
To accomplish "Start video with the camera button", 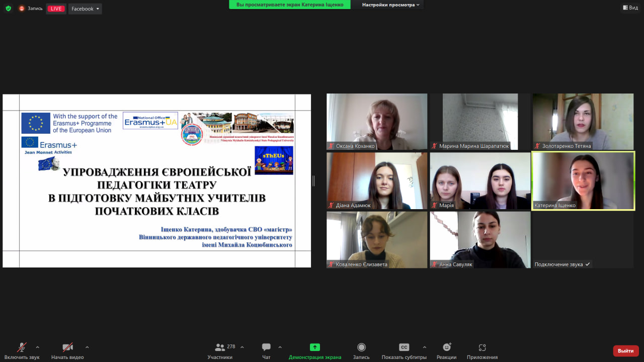I will [x=67, y=347].
